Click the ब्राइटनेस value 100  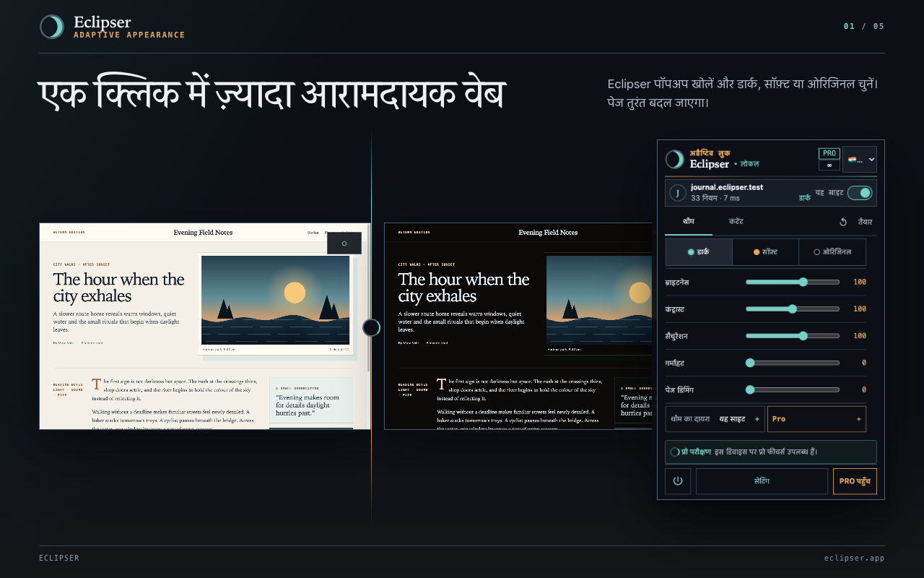coord(859,282)
